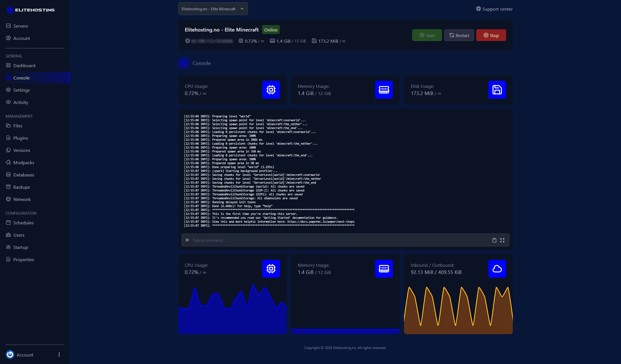Click the blue Disk Usage save icon
Screen dimensions: 621x364
(x=497, y=90)
